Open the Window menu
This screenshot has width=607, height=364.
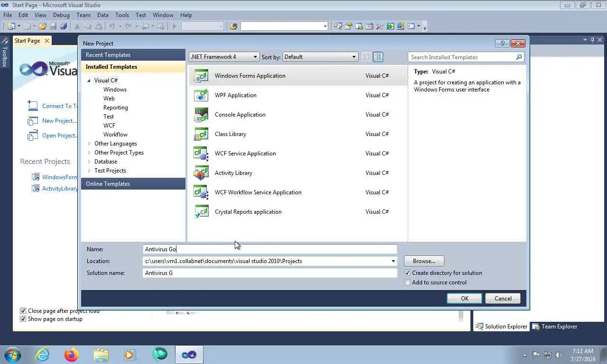[163, 15]
